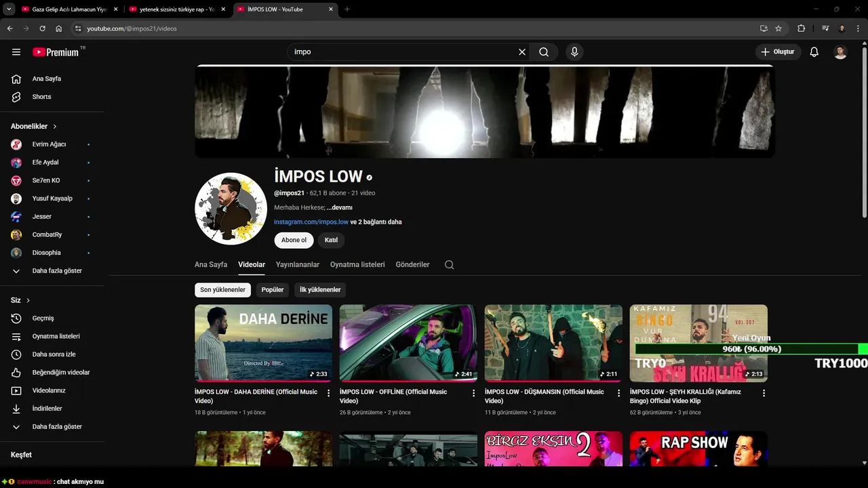Screen dimensions: 868x488
Task: Click the channel profile picture
Action: click(x=231, y=208)
